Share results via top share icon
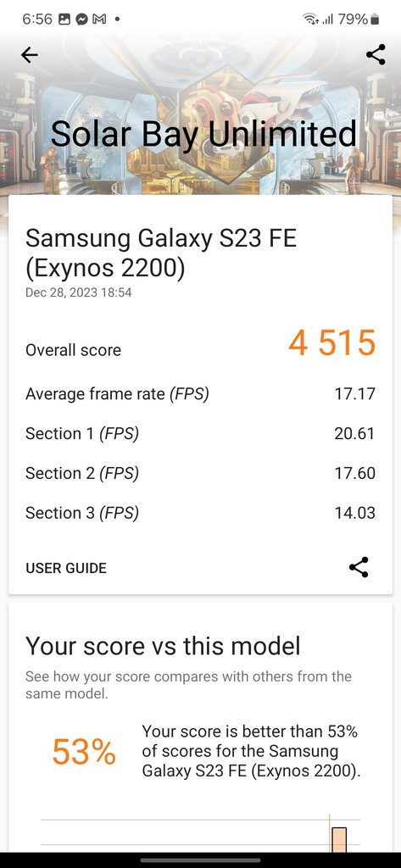This screenshot has height=868, width=401. [x=376, y=55]
